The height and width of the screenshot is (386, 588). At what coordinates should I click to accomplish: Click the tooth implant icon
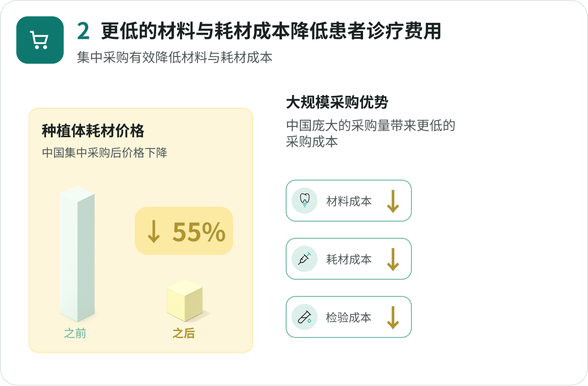305,201
